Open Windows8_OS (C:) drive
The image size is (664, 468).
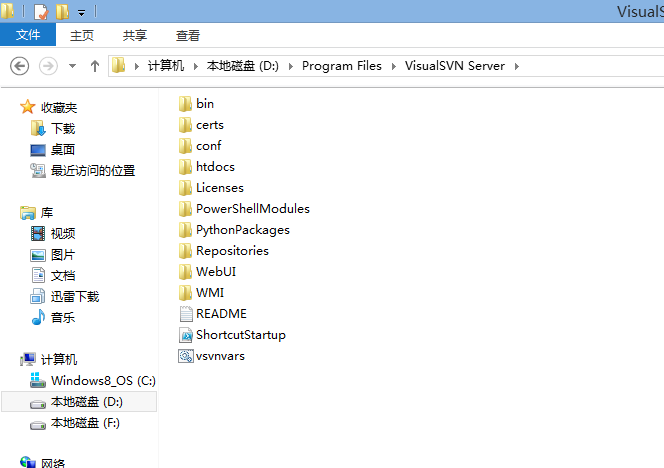pos(103,381)
